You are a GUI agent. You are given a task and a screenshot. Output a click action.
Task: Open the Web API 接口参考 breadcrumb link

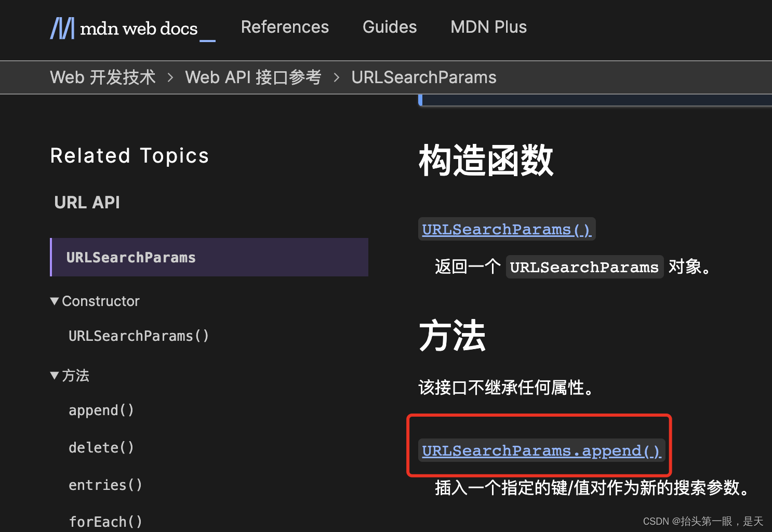pyautogui.click(x=253, y=77)
